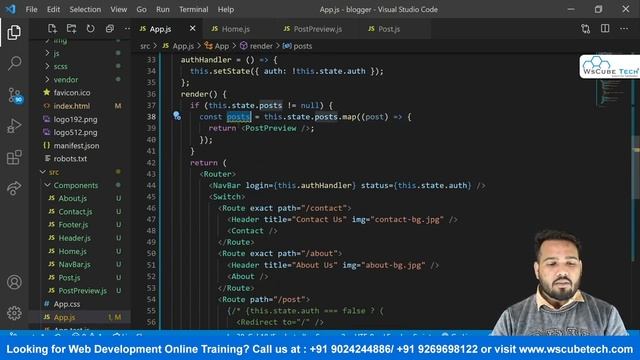The width and height of the screenshot is (640, 360).
Task: Open the File menu
Action: click(x=31, y=9)
